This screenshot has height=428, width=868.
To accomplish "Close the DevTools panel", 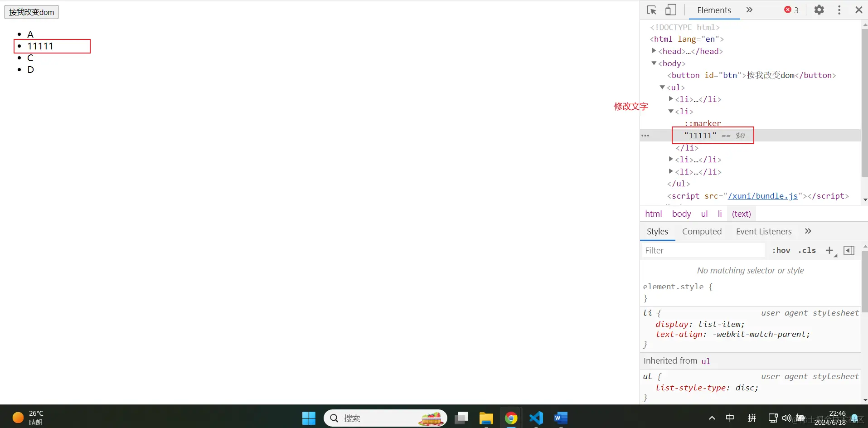I will [x=858, y=10].
